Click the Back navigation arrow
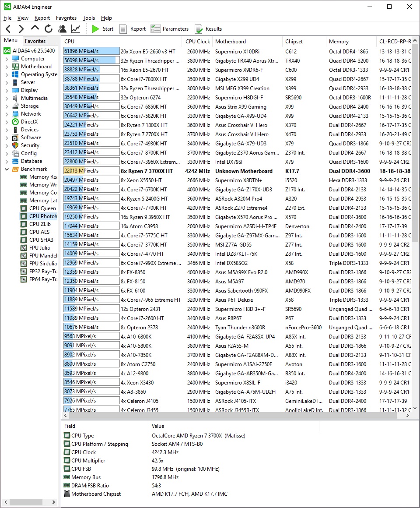 (8, 29)
